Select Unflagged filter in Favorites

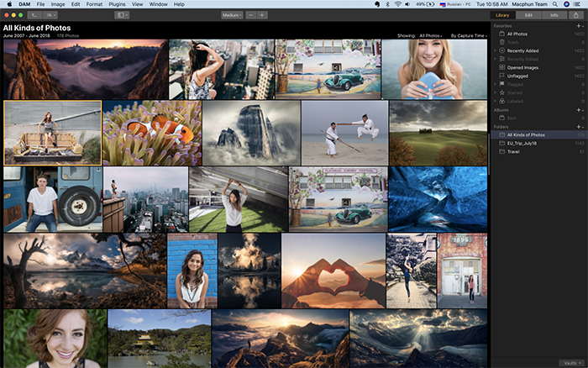pos(517,75)
